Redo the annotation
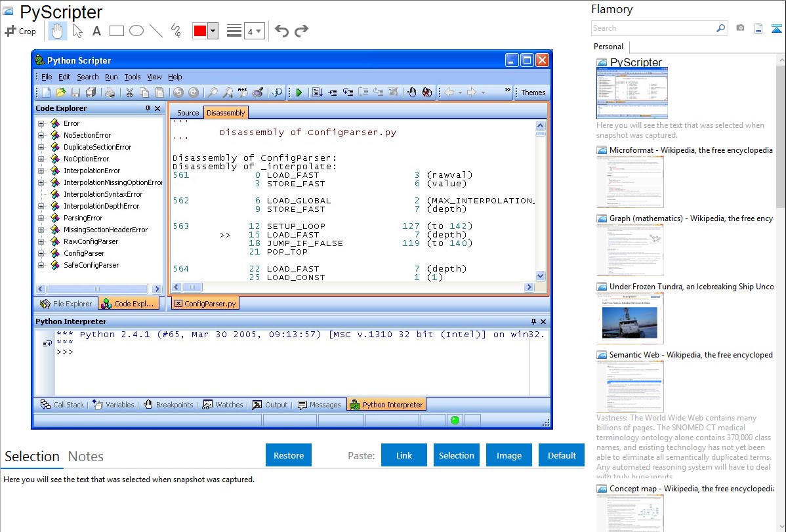Viewport: 786px width, 532px height. [301, 31]
